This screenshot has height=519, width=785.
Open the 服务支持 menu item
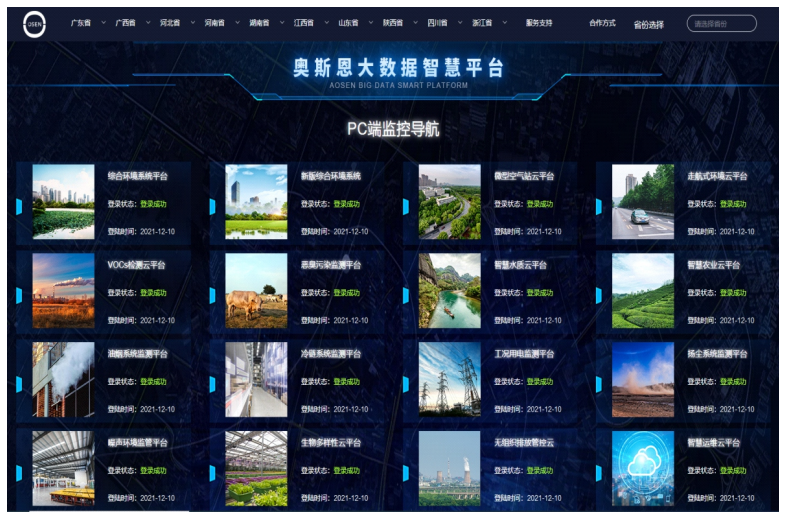click(538, 22)
